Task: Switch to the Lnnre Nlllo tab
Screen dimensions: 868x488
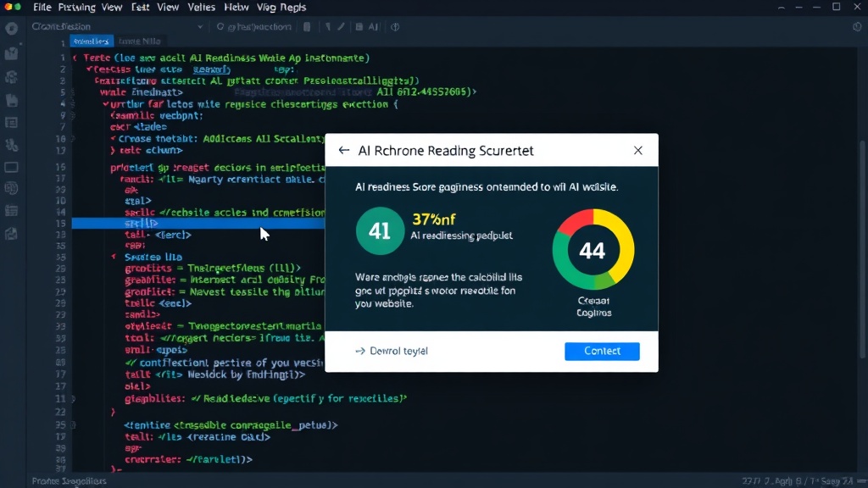Action: (140, 41)
